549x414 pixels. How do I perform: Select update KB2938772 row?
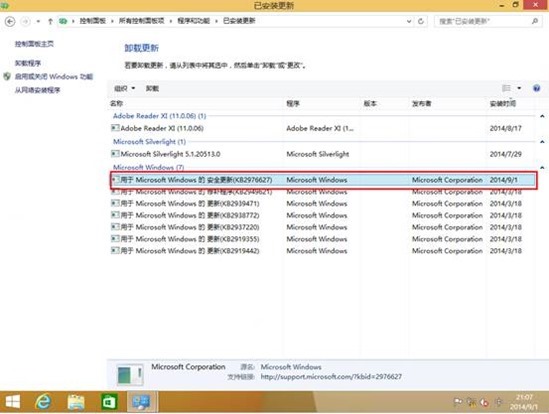coord(323,215)
